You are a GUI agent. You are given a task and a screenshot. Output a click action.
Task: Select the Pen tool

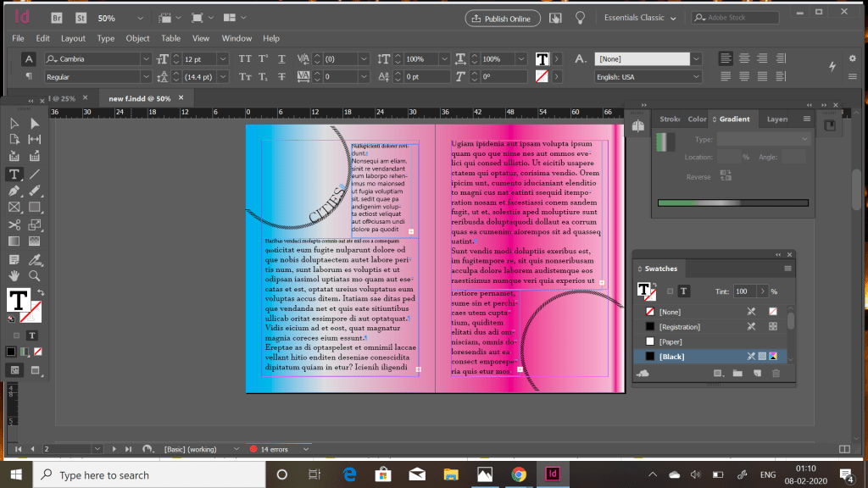[14, 191]
